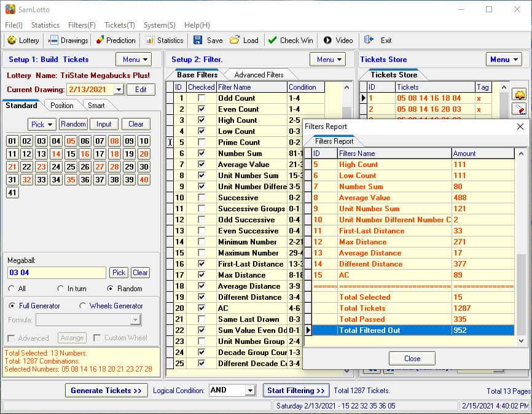Switch to the Advanced Filters tab
The height and width of the screenshot is (414, 532).
[x=259, y=75]
